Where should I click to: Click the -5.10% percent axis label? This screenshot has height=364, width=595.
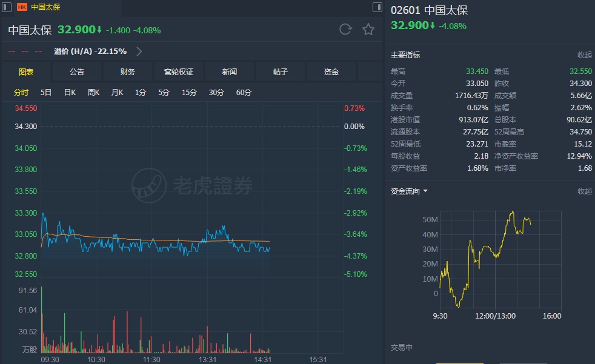[x=356, y=274]
